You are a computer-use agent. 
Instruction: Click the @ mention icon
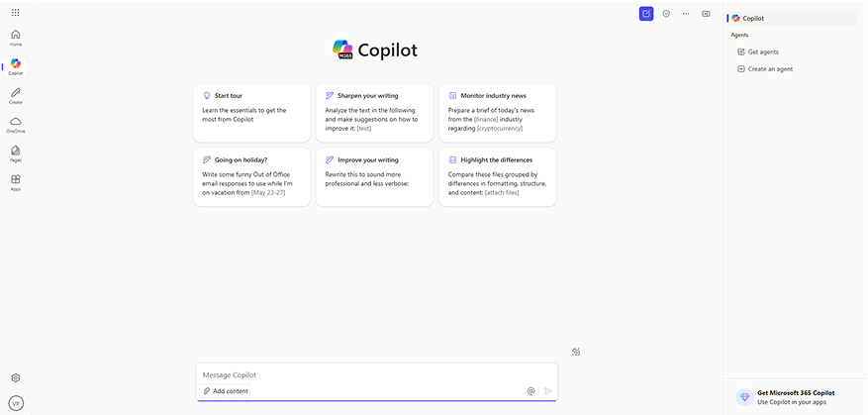pyautogui.click(x=530, y=391)
